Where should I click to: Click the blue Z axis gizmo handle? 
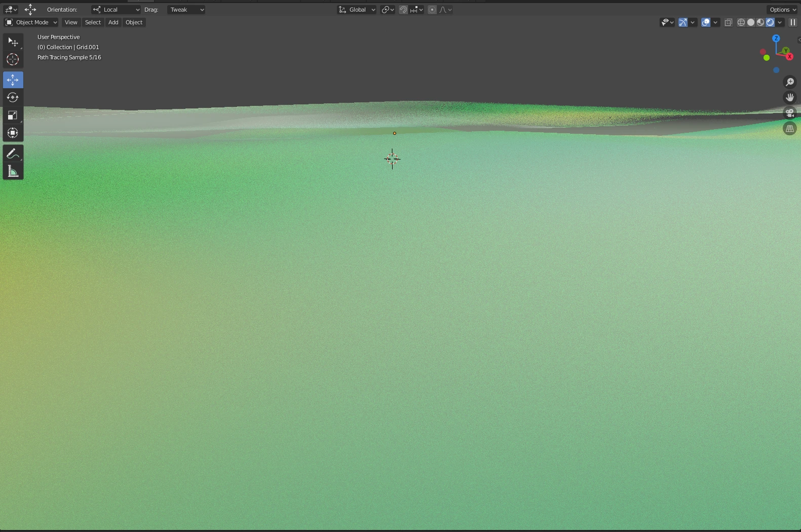pyautogui.click(x=776, y=39)
